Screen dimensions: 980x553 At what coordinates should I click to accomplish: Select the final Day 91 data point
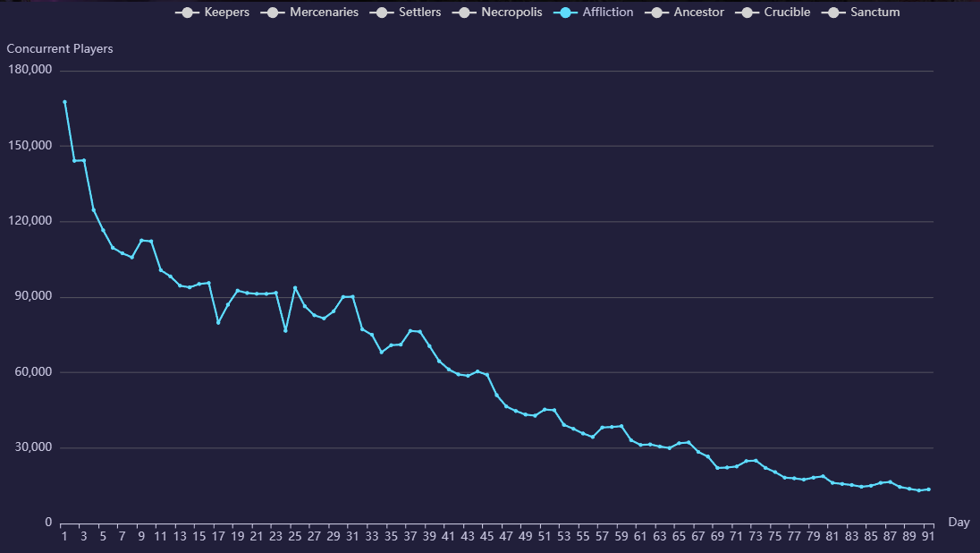pyautogui.click(x=929, y=489)
